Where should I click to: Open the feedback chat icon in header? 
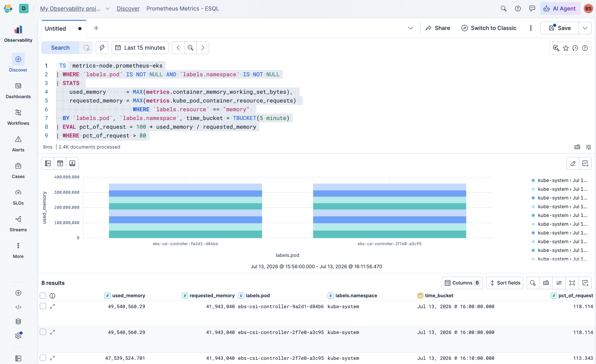532,9
